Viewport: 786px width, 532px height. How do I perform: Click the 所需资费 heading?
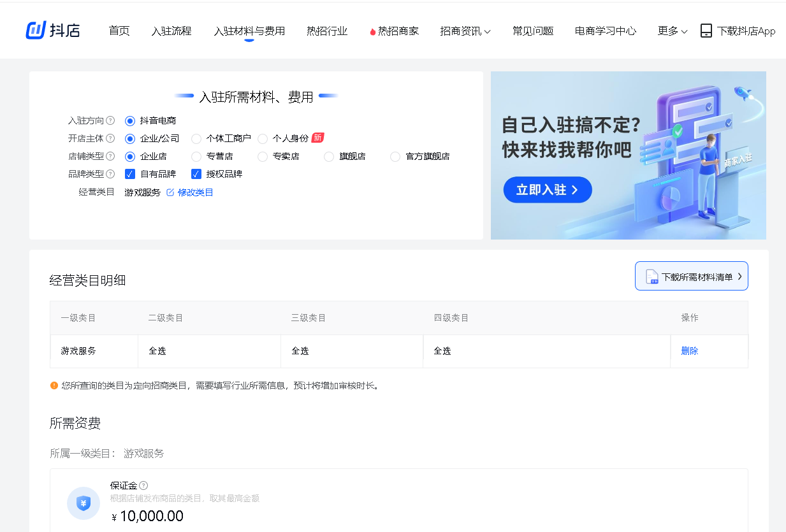click(x=75, y=423)
